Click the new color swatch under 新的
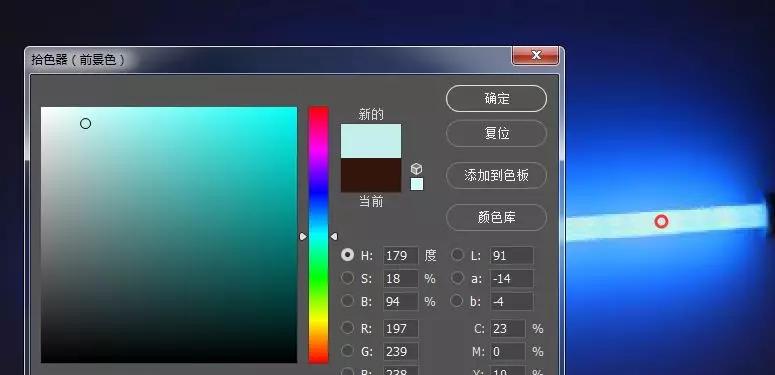The height and width of the screenshot is (375, 775). tap(371, 141)
